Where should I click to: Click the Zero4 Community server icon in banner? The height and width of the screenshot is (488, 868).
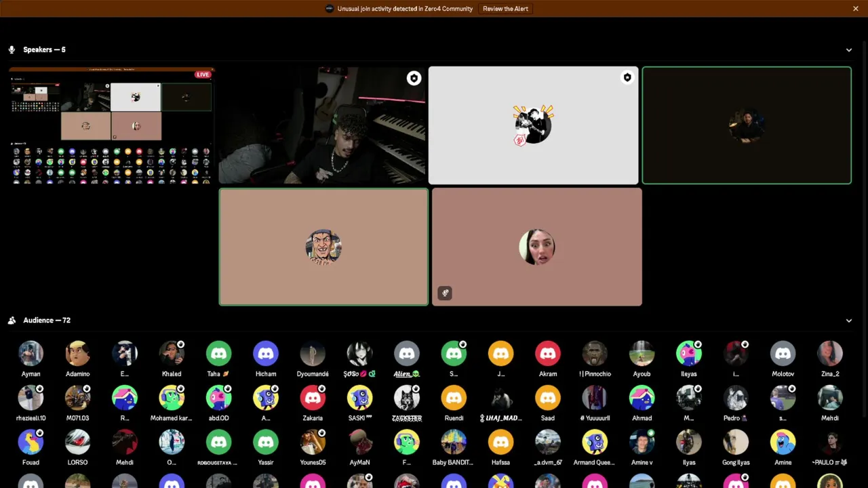[x=330, y=9]
